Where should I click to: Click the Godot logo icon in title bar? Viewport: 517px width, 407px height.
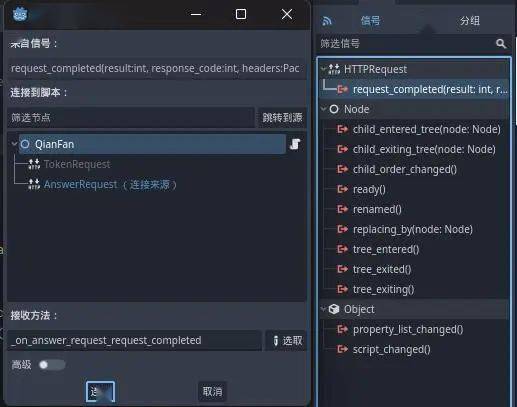click(20, 14)
